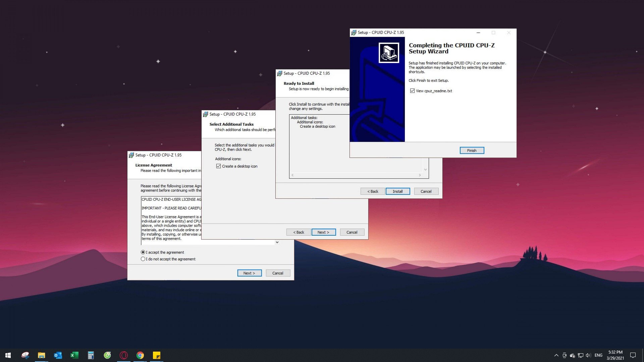
Task: Minimize the Completing Setup Wizard window
Action: pyautogui.click(x=478, y=33)
